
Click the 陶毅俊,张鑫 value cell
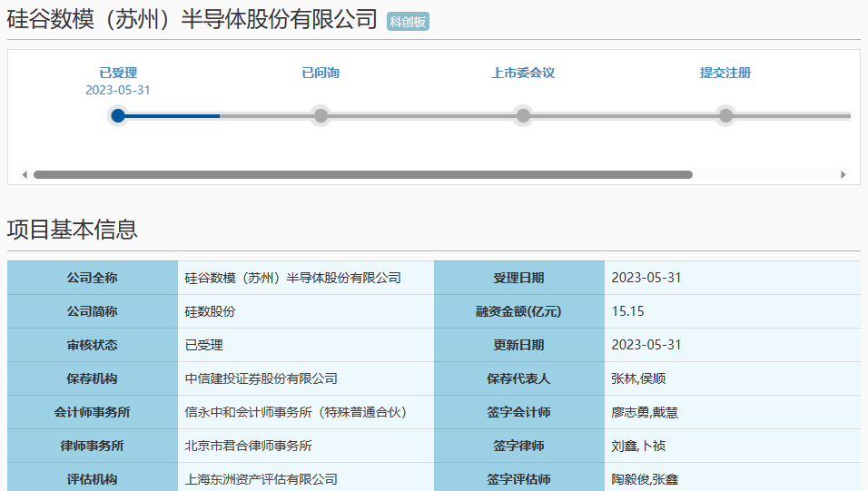(733, 477)
